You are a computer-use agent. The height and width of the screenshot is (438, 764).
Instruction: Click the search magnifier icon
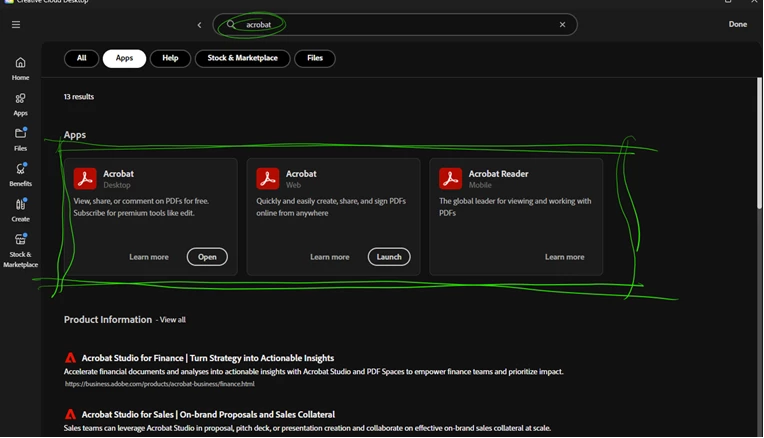[x=231, y=24]
